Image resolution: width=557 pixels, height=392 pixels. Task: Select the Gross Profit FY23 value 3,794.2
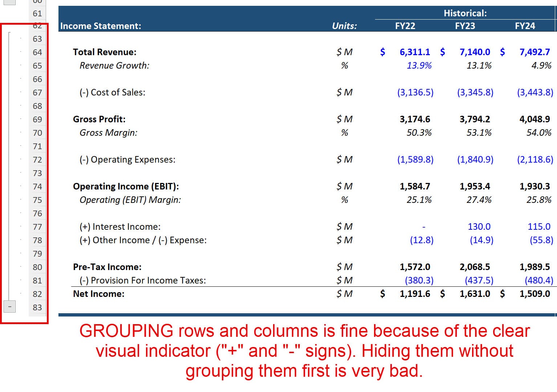475,119
